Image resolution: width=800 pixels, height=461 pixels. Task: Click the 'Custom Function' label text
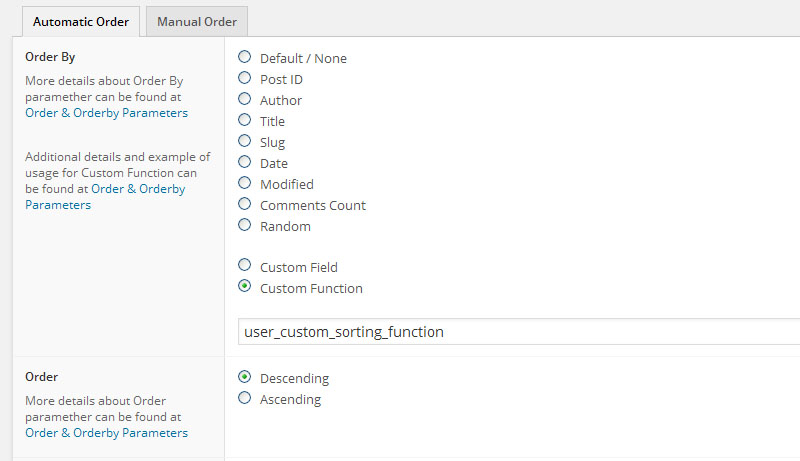click(311, 288)
